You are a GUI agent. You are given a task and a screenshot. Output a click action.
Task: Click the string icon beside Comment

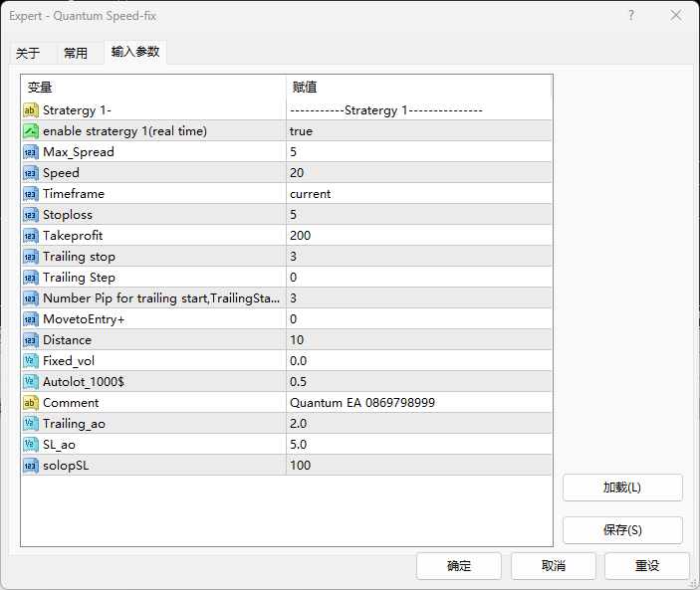(30, 403)
